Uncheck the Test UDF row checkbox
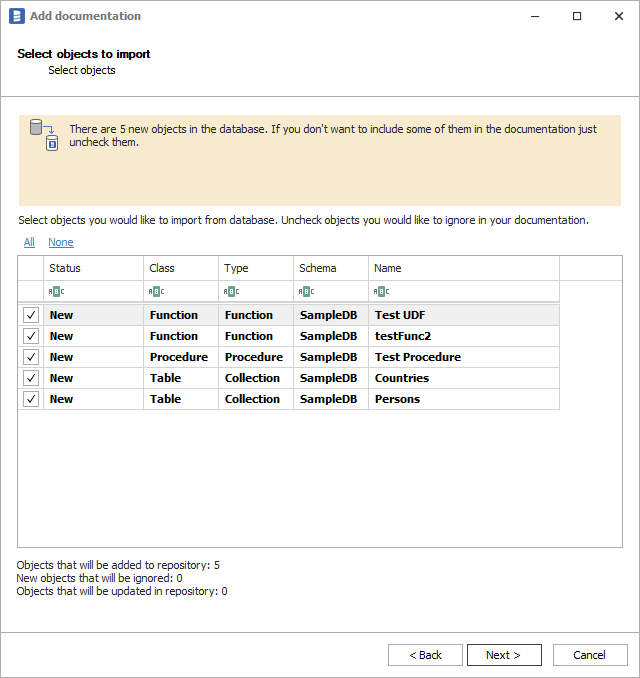640x678 pixels. click(x=31, y=315)
